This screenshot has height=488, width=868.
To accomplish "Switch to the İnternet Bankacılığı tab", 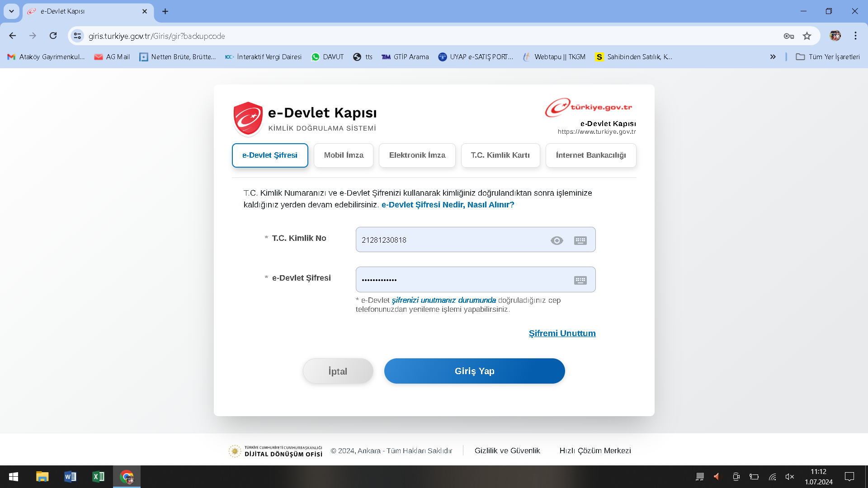I will click(x=591, y=155).
